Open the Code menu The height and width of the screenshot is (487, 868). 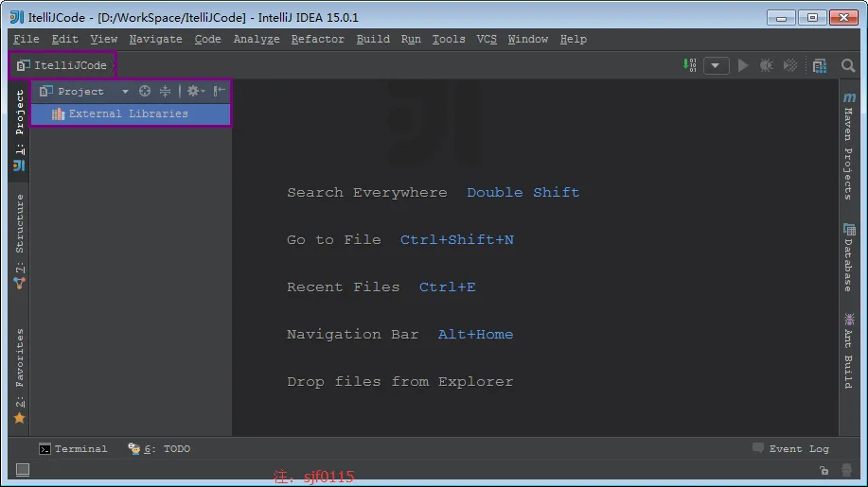click(207, 40)
